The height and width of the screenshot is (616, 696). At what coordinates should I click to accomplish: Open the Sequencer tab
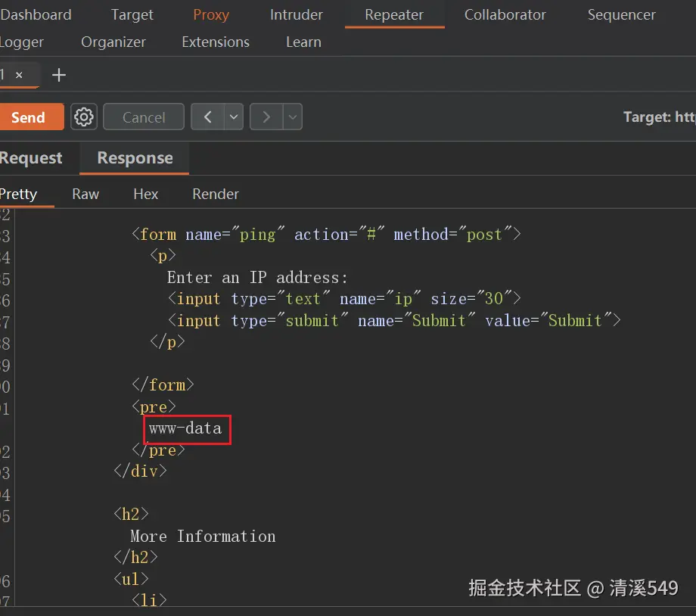pos(621,14)
